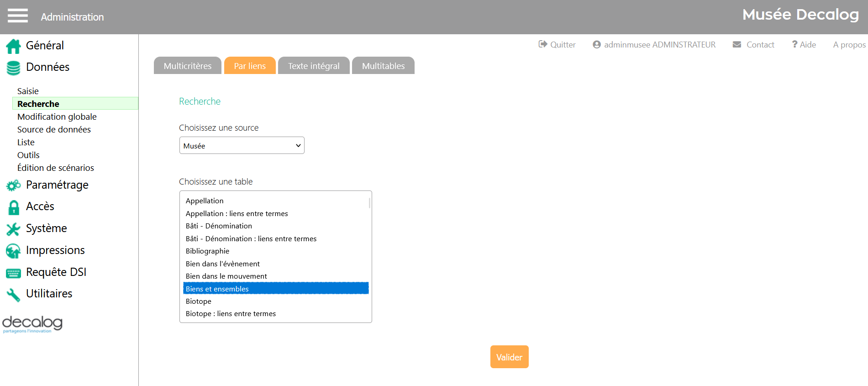Click the Utilitaires wrench icon
The image size is (868, 386).
(x=13, y=295)
